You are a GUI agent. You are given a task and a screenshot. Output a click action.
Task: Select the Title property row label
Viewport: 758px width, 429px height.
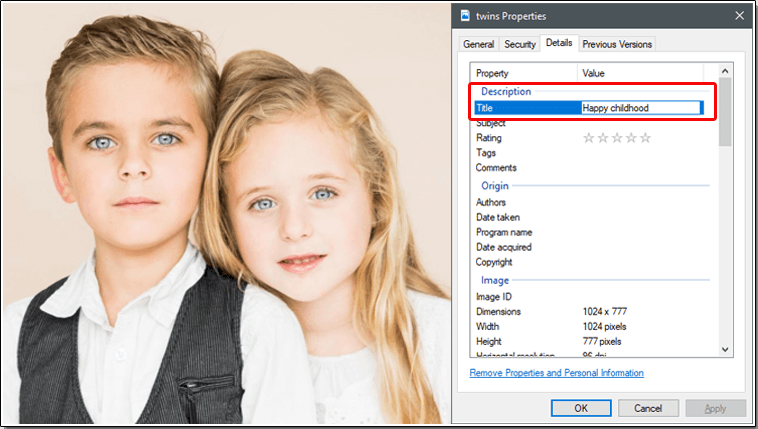tap(484, 108)
